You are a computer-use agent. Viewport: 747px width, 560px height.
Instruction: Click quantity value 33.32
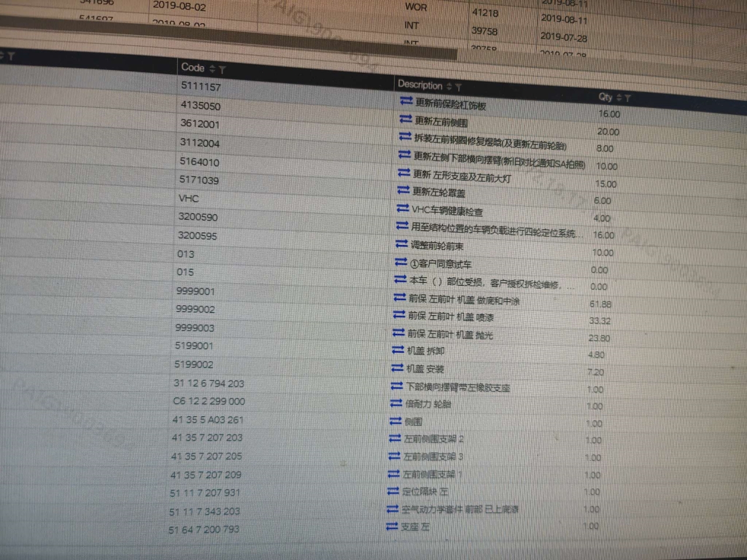point(600,321)
